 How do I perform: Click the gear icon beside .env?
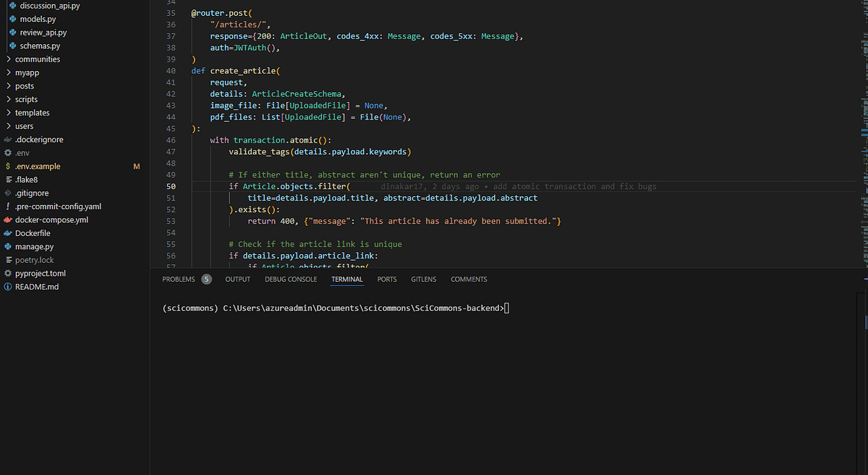coord(7,153)
